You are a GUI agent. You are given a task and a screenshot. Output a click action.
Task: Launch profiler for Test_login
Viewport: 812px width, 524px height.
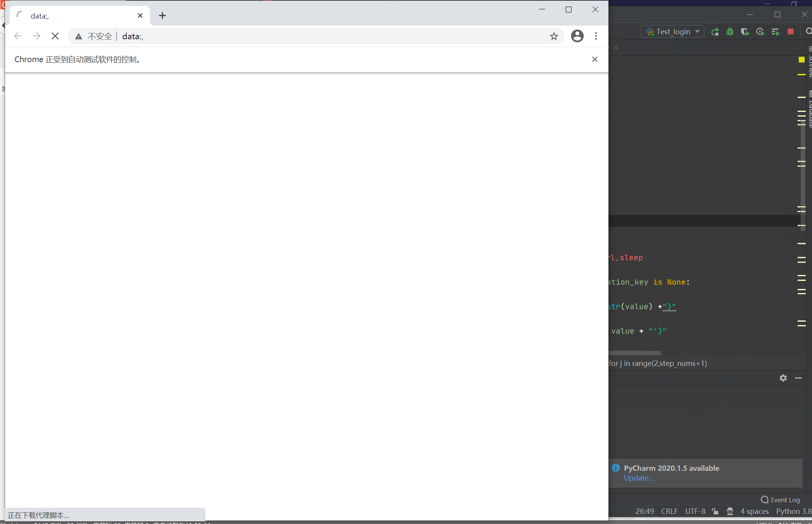coord(760,32)
